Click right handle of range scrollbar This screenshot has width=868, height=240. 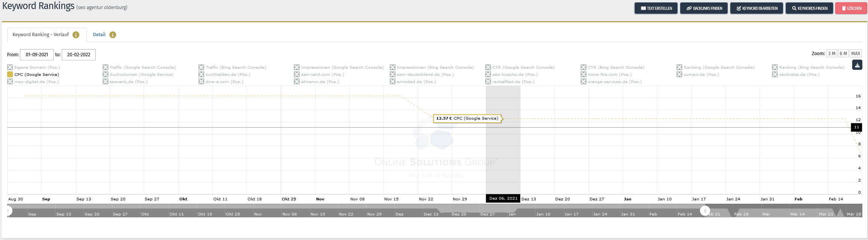[x=705, y=211]
